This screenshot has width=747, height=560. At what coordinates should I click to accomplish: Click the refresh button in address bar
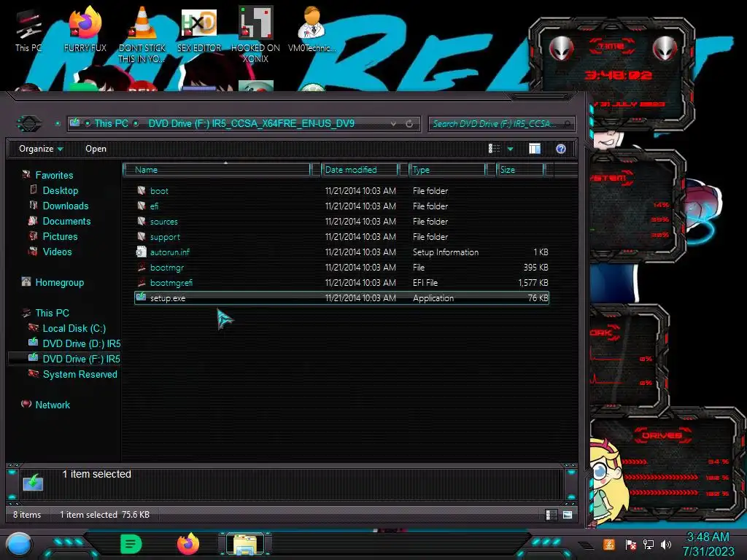pyautogui.click(x=409, y=124)
